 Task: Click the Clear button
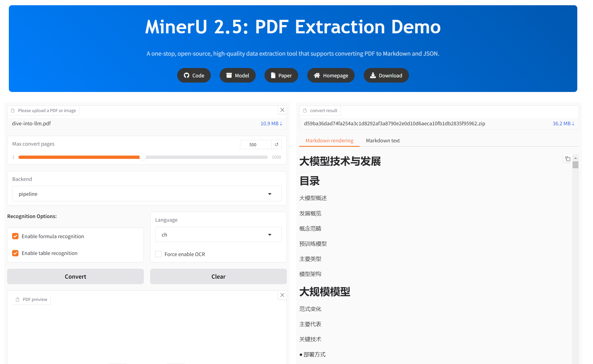(218, 276)
